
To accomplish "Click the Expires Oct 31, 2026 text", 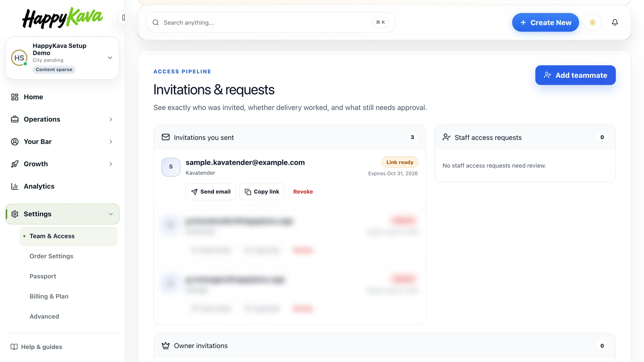I will tap(393, 173).
